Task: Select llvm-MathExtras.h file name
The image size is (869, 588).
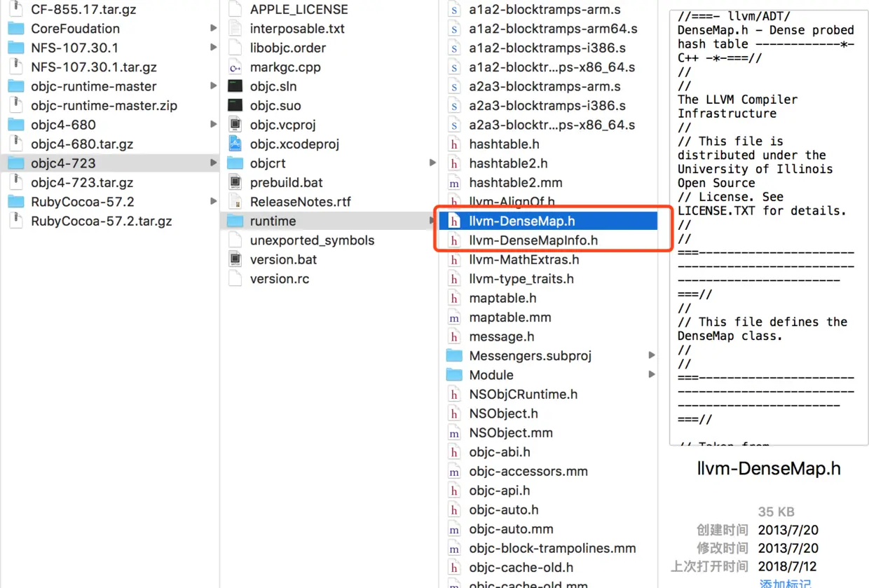Action: pyautogui.click(x=524, y=259)
